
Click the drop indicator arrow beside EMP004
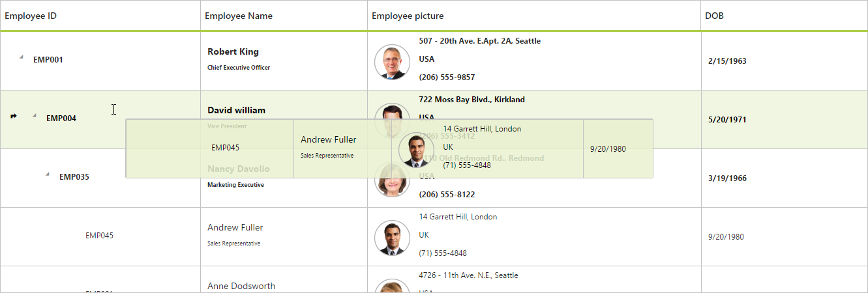coord(14,116)
